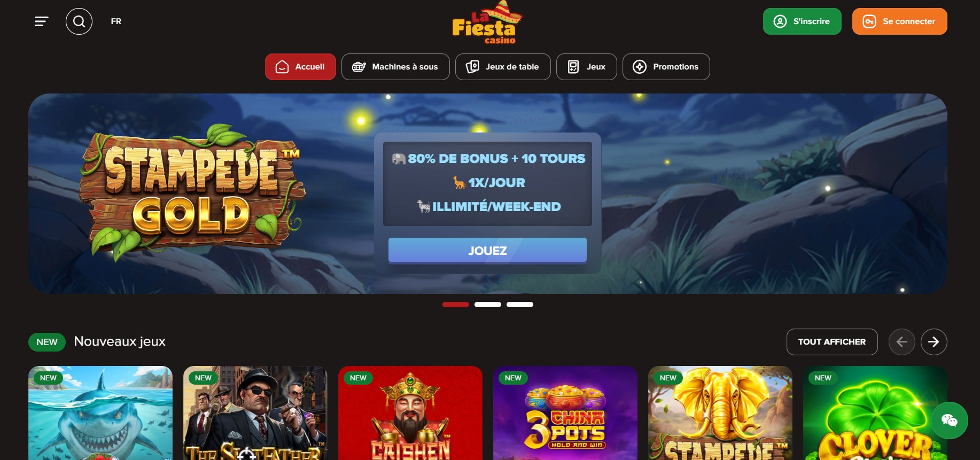
Task: Click JOUEZ on the Stampede Gold banner
Action: (487, 251)
